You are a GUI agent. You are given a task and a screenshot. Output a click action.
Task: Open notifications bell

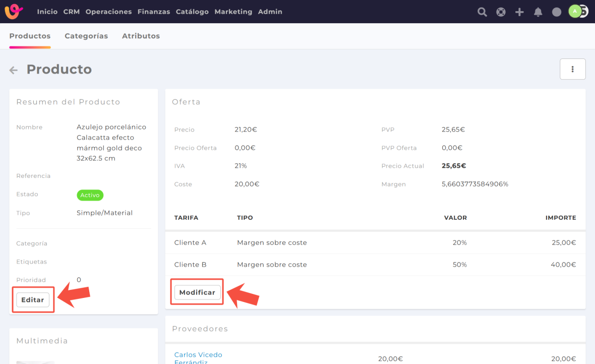pos(538,12)
